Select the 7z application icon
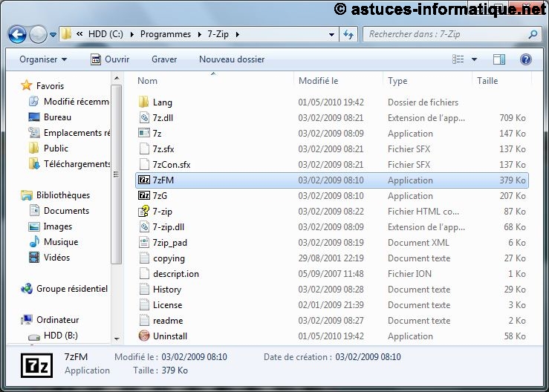Screen dimensions: 549x392 tap(144, 133)
